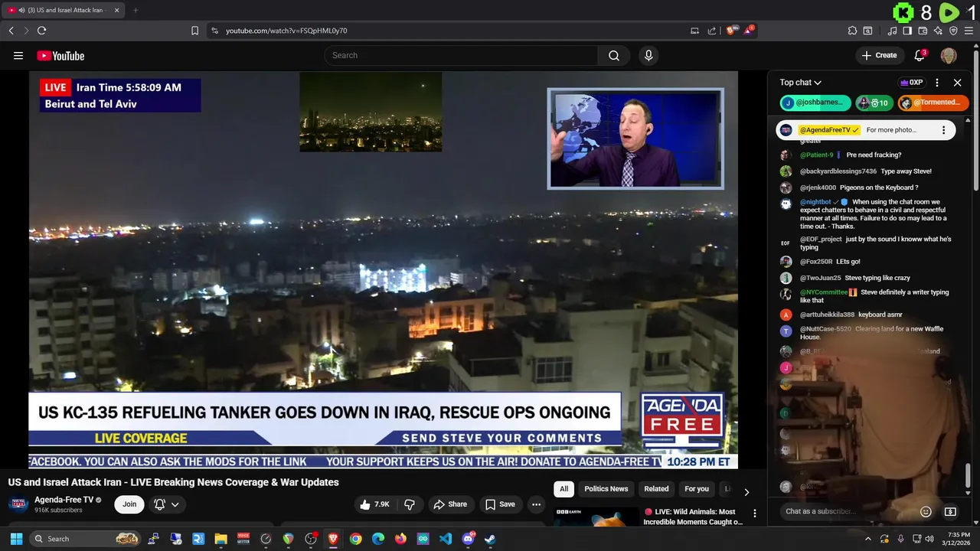Open Agenda-Free TV channel avatar
This screenshot has height=551, width=980.
(x=18, y=504)
